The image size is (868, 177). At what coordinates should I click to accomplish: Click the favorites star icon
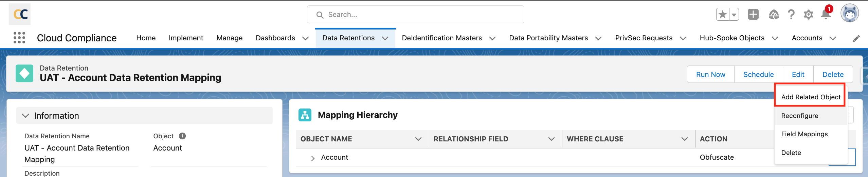[722, 15]
